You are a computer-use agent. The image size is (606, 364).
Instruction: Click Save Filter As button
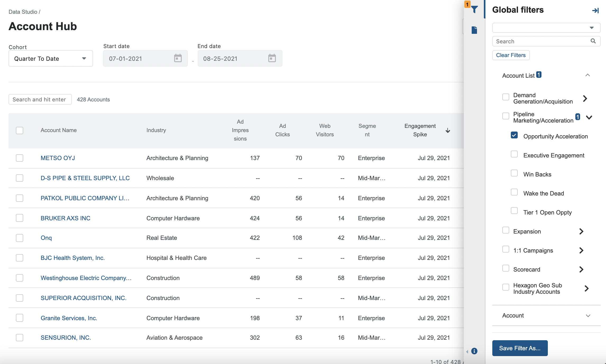[520, 348]
